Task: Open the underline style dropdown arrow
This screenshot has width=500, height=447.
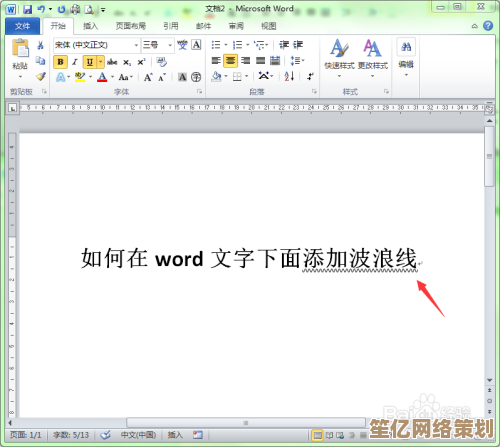Action: point(100,62)
